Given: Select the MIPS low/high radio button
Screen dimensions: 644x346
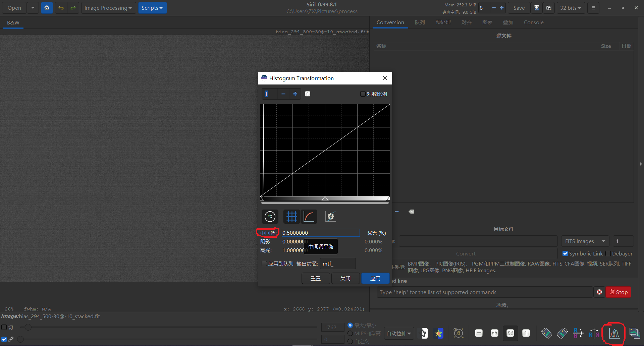Looking at the screenshot, I should pyautogui.click(x=350, y=333).
